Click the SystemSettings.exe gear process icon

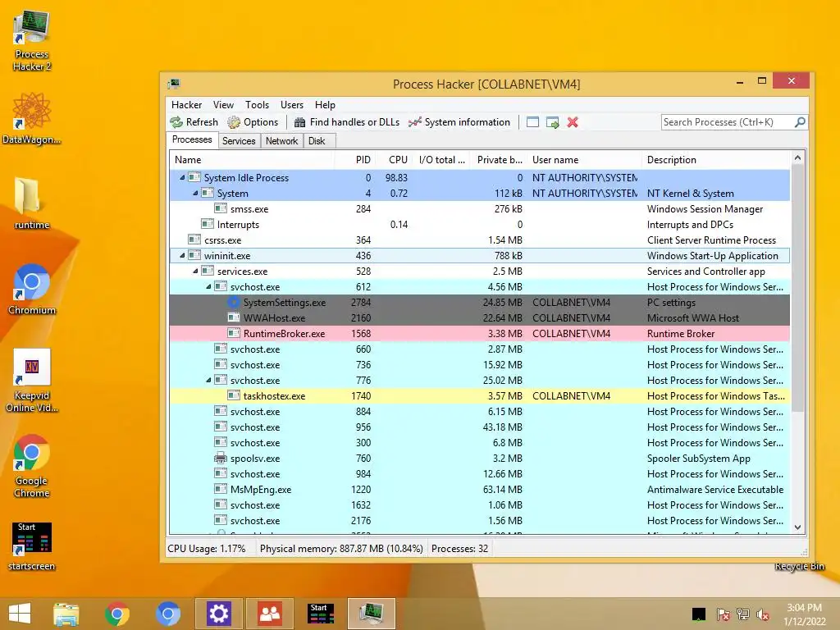click(234, 302)
